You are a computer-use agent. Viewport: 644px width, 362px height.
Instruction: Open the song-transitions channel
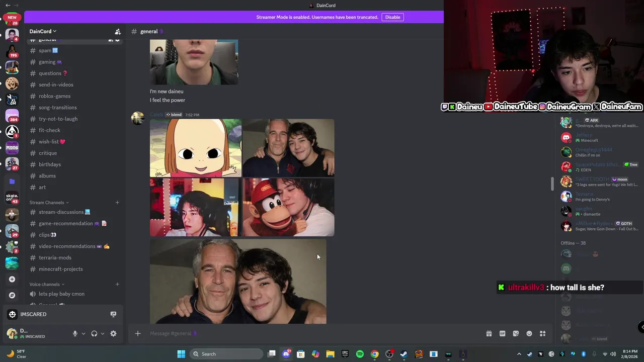click(x=74, y=108)
